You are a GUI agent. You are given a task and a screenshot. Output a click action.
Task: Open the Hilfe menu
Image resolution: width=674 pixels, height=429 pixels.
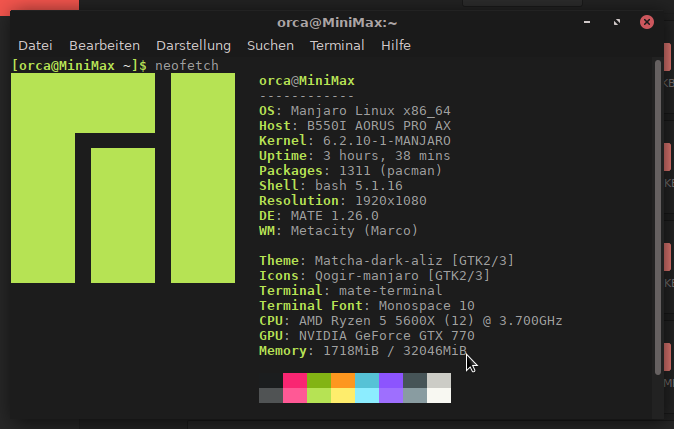coord(396,46)
